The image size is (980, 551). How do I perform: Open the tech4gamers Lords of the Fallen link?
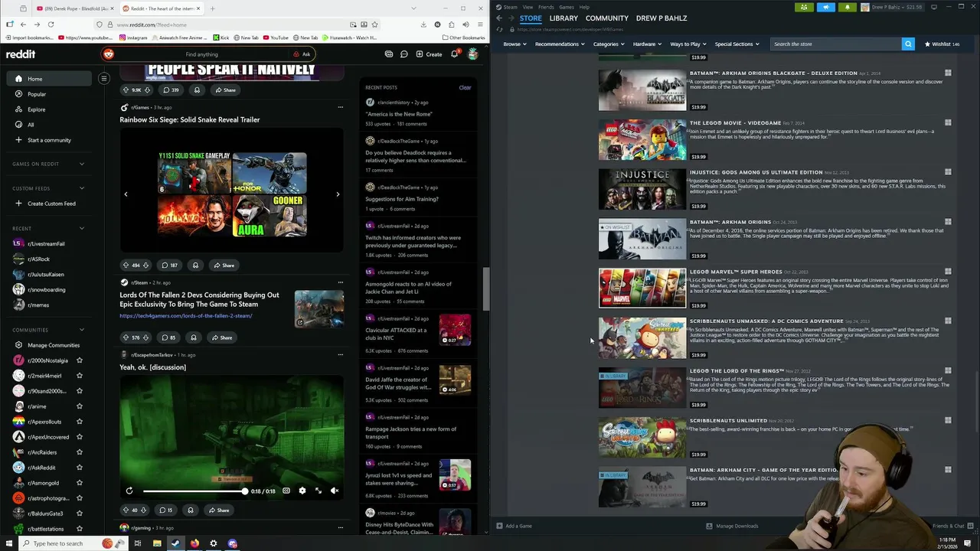(185, 315)
